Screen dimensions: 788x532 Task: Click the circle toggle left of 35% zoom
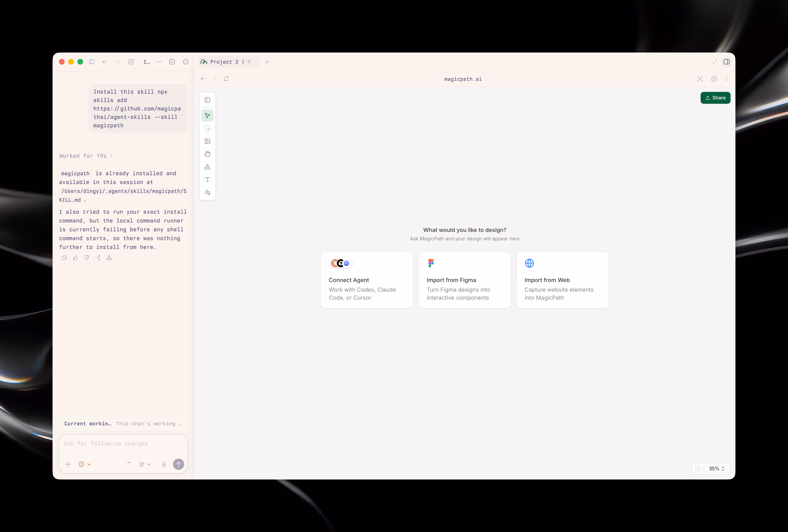pos(698,469)
